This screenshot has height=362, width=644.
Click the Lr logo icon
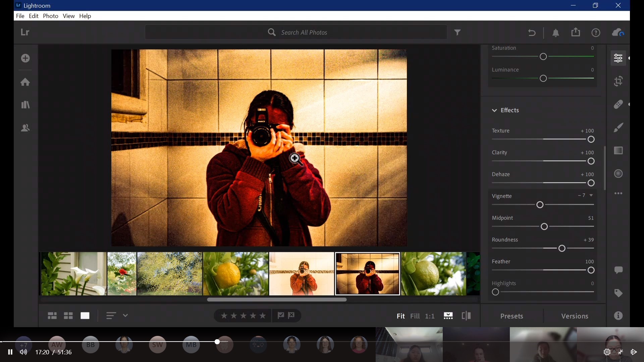(25, 33)
